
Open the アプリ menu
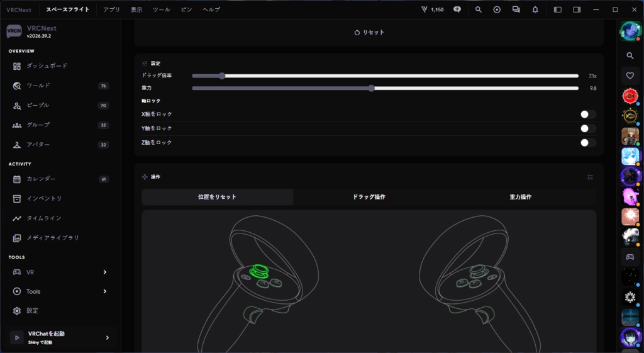coord(111,9)
